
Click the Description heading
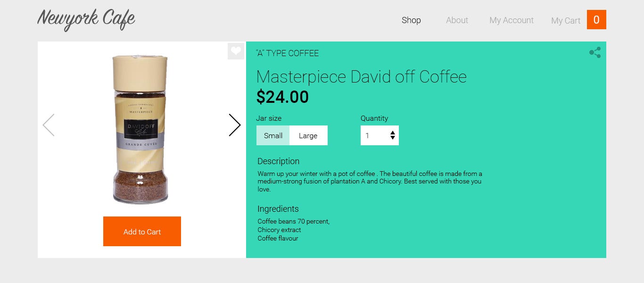[278, 161]
